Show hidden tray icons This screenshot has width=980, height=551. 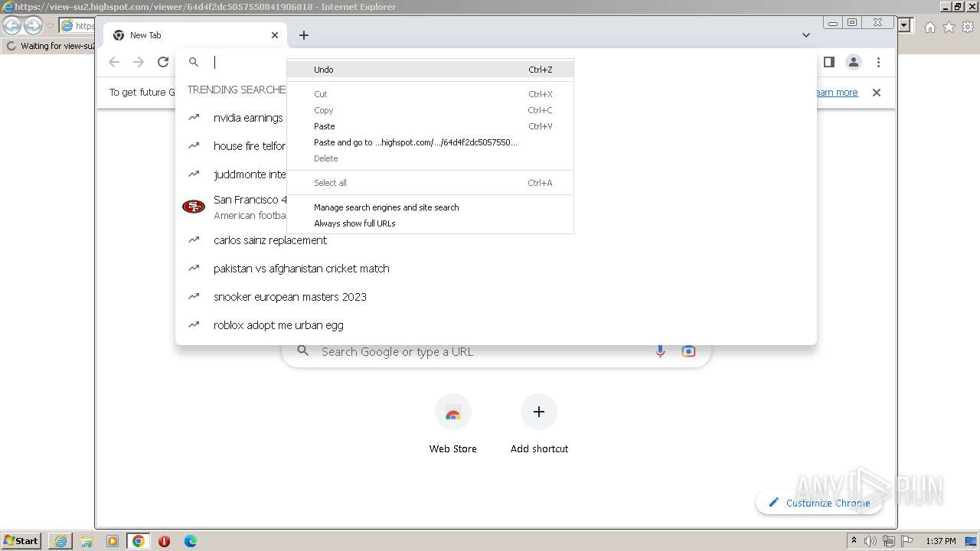pyautogui.click(x=854, y=541)
